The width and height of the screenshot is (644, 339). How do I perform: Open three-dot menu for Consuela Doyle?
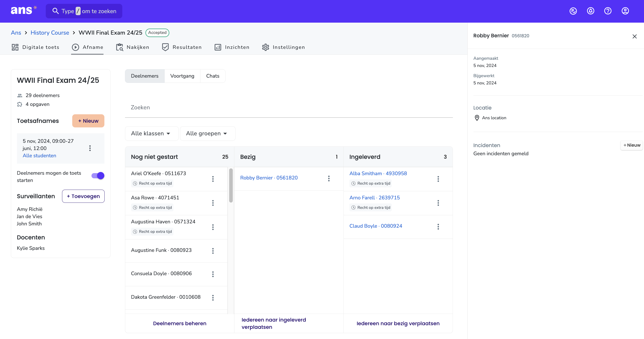coord(213,274)
